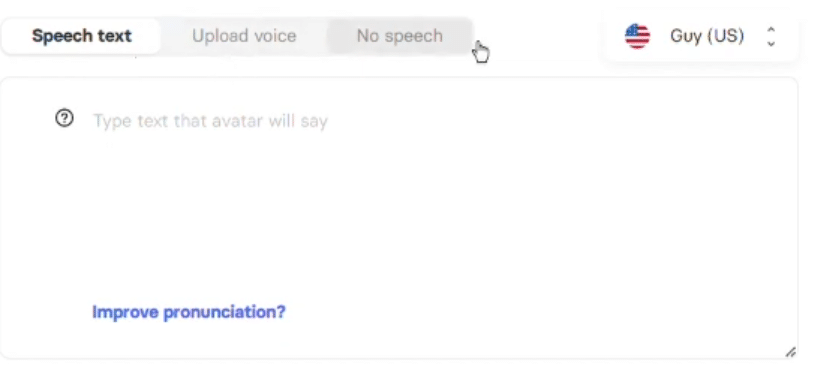Activate the Upload voice mode option
This screenshot has height=366, width=813.
coord(244,36)
